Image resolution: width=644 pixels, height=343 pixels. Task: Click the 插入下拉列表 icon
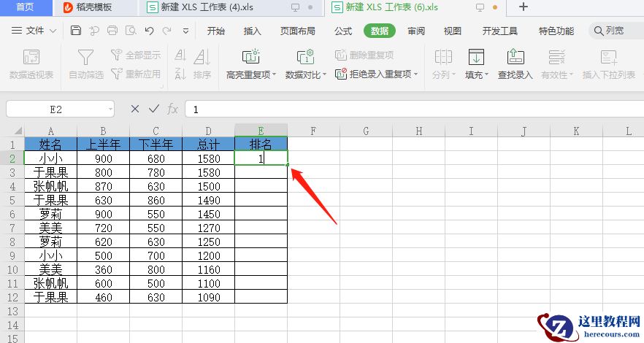tap(608, 57)
